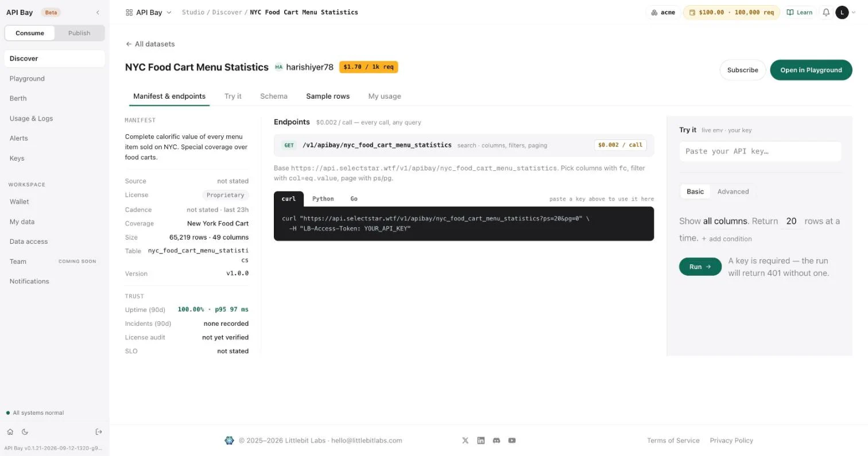Click the HA publisher avatar badge
The image size is (868, 456).
tap(278, 67)
